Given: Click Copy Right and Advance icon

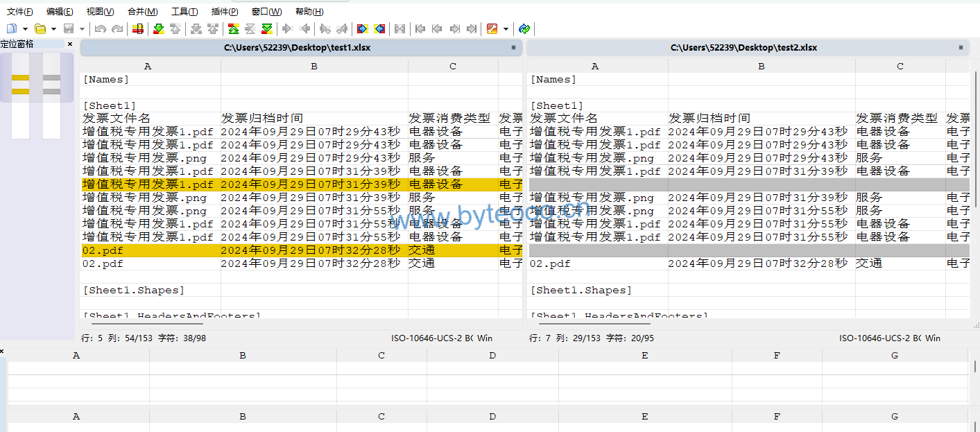Looking at the screenshot, I should (x=325, y=28).
